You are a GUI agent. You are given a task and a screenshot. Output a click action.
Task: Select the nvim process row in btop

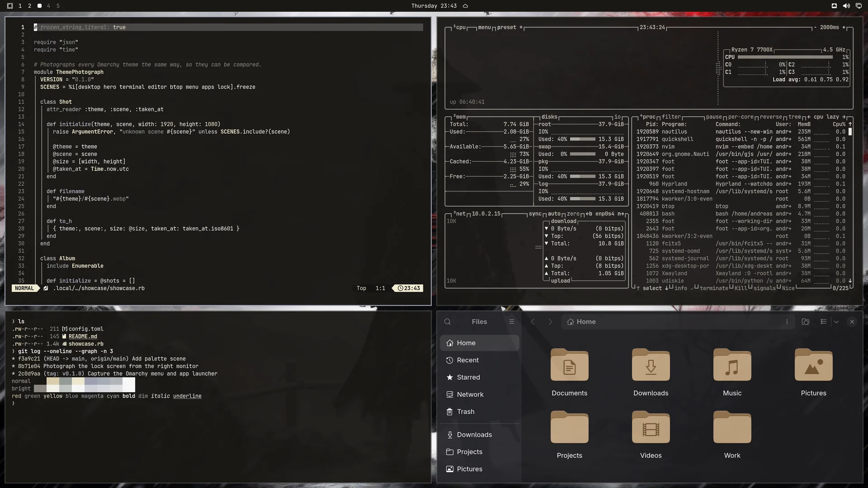[741, 147]
